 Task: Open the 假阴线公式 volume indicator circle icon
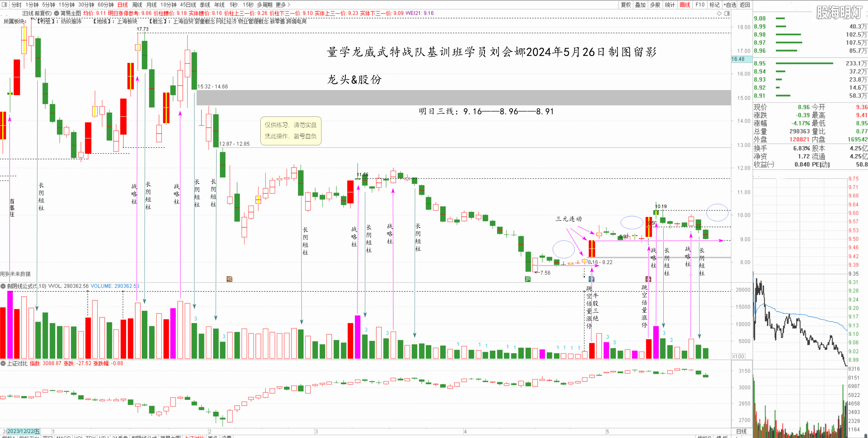click(x=3, y=286)
